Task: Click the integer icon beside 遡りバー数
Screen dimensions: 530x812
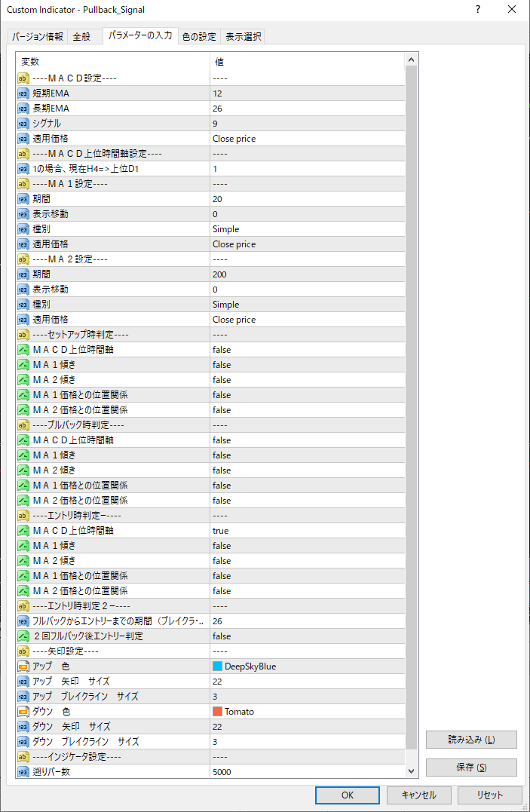Action: [23, 771]
